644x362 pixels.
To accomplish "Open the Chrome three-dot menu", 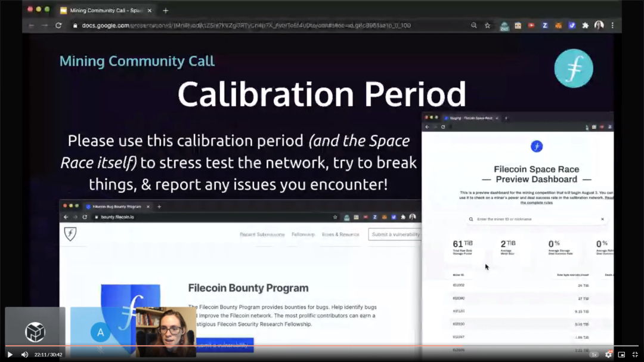I will tap(613, 26).
